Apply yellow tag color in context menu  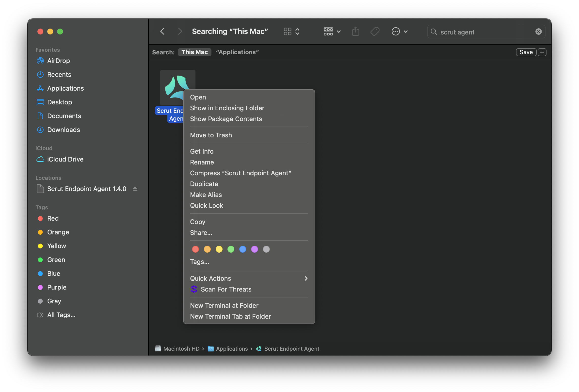click(x=219, y=249)
